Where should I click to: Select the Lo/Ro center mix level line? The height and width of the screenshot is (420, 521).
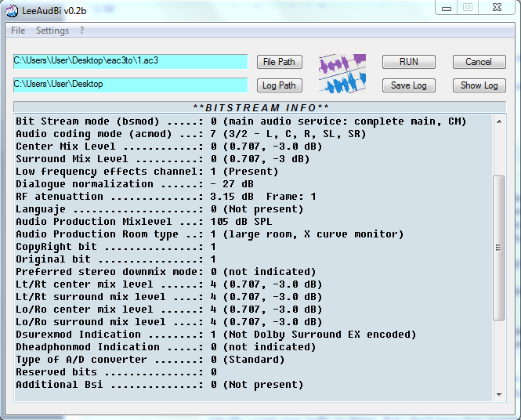point(168,310)
